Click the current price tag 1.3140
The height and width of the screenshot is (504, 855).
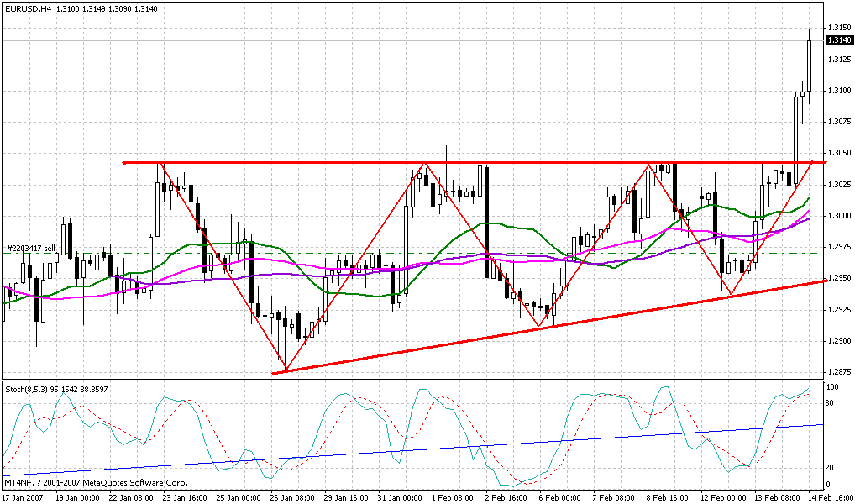[x=840, y=40]
